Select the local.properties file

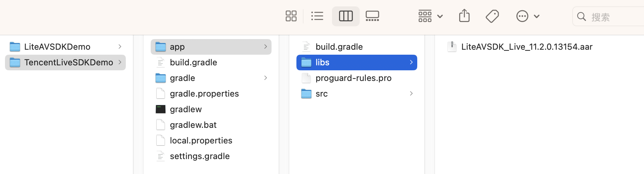pyautogui.click(x=201, y=141)
